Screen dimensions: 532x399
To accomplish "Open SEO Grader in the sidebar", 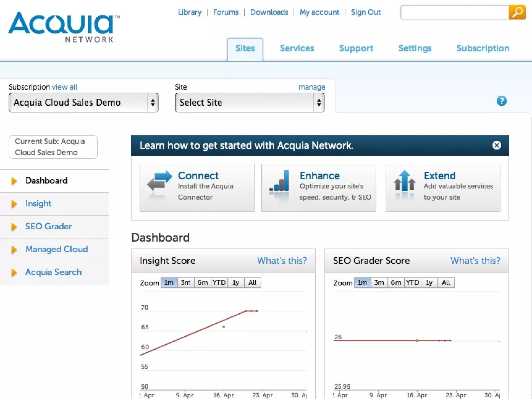I will 49,226.
